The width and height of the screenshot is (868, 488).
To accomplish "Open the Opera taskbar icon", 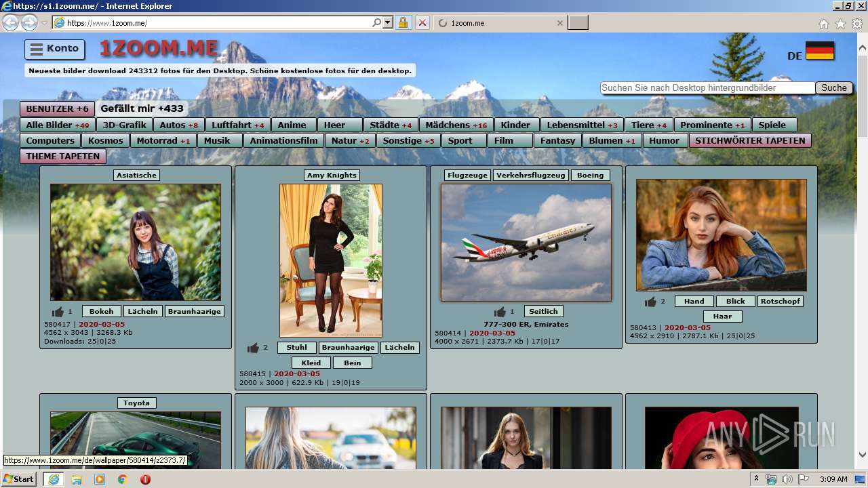I will pyautogui.click(x=145, y=479).
